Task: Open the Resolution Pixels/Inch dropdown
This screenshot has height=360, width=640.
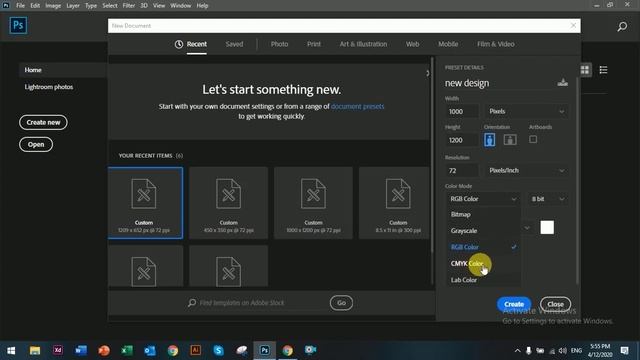Action: [526, 170]
